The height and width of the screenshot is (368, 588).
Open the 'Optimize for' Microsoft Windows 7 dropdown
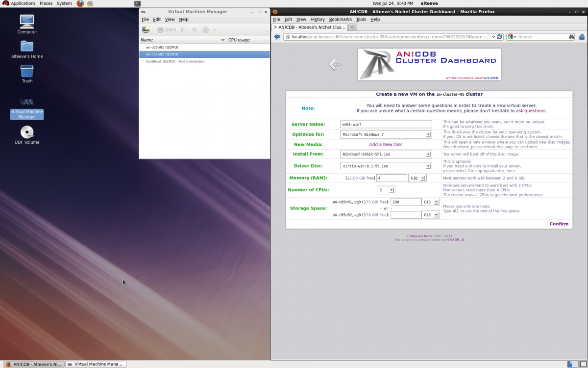[x=386, y=134]
